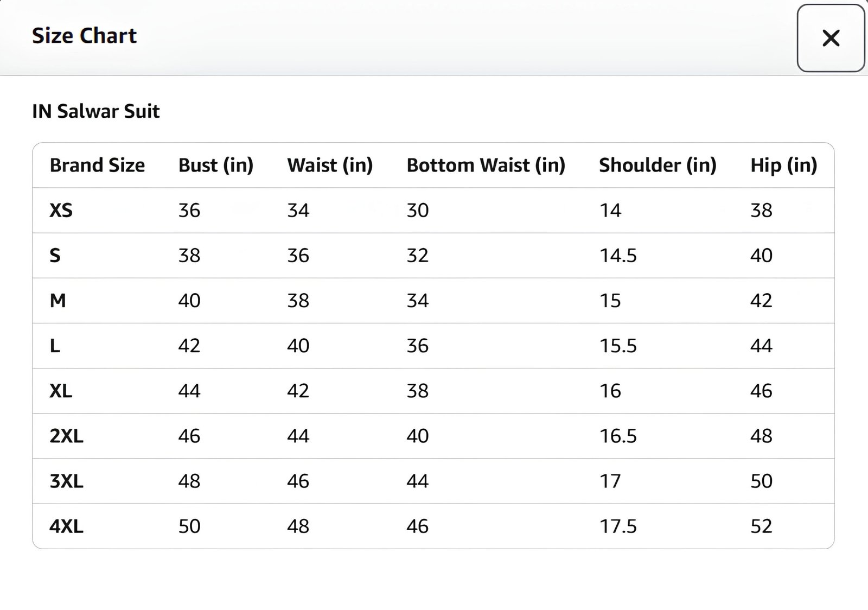Select the Waist (in) column header
Screen dimensions: 868x610
click(330, 165)
